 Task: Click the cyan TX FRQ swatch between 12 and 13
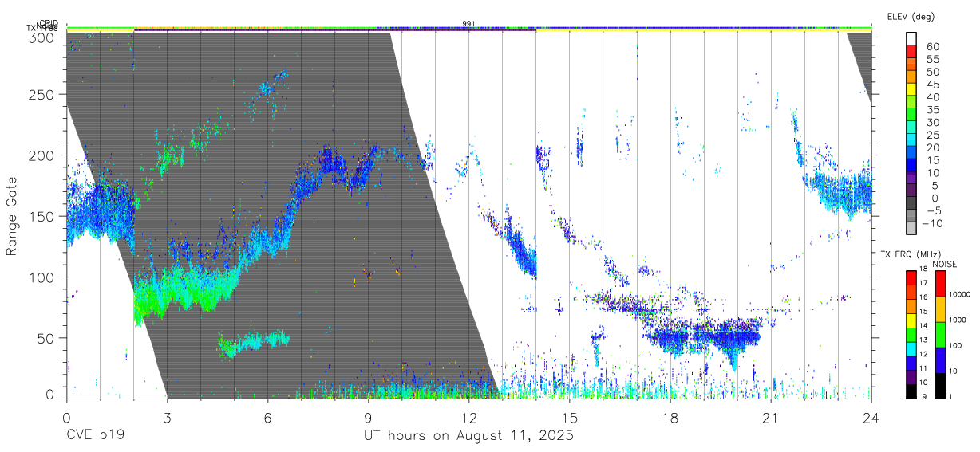pos(911,348)
